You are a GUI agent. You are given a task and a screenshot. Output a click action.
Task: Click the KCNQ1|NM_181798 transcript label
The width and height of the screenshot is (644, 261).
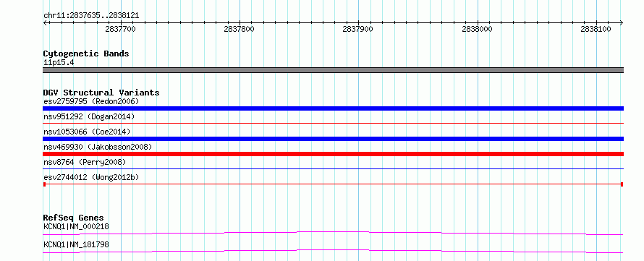pos(77,245)
